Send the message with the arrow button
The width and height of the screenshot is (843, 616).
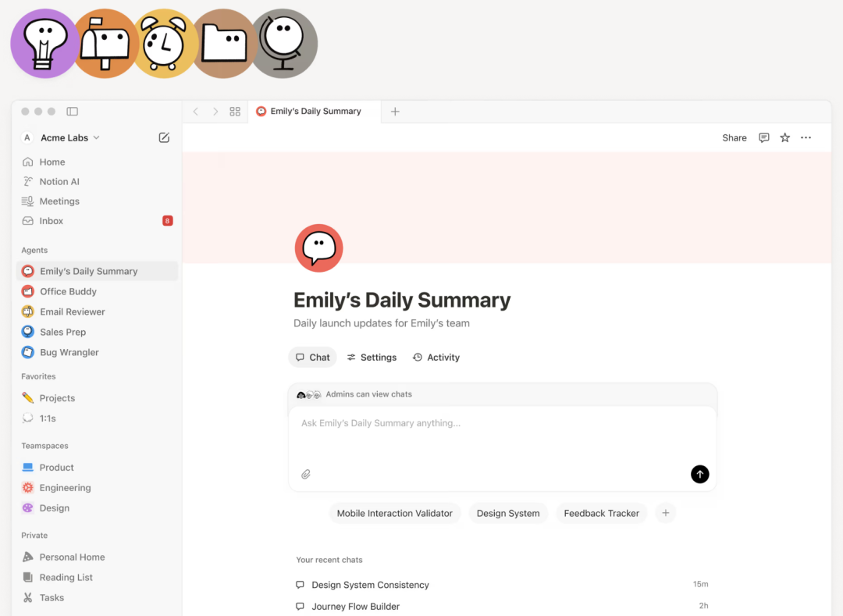pos(699,474)
